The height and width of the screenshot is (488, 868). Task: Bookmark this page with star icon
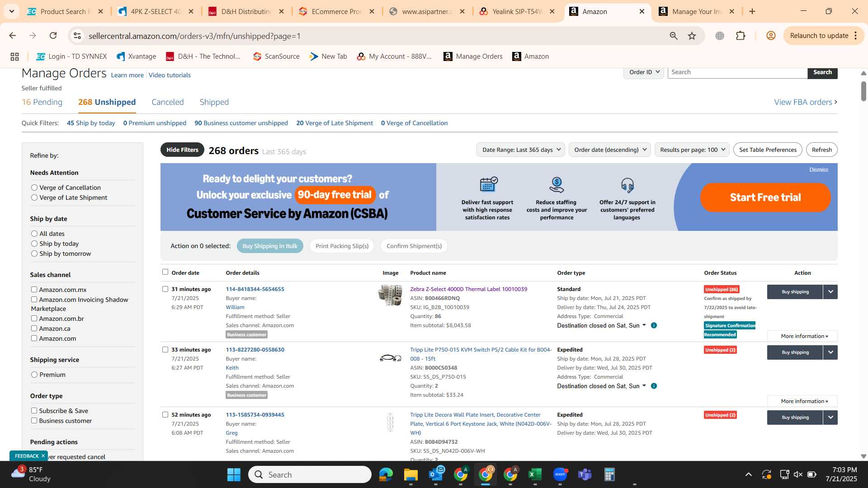coord(692,36)
